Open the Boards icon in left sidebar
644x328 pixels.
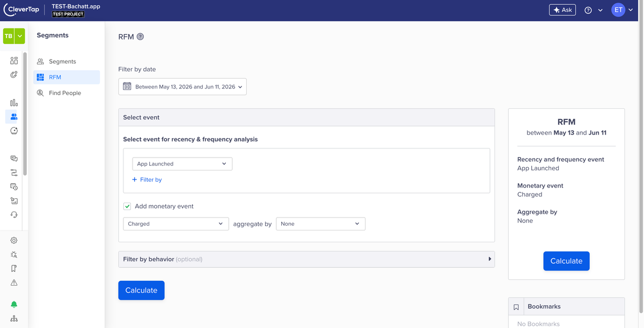(14, 61)
